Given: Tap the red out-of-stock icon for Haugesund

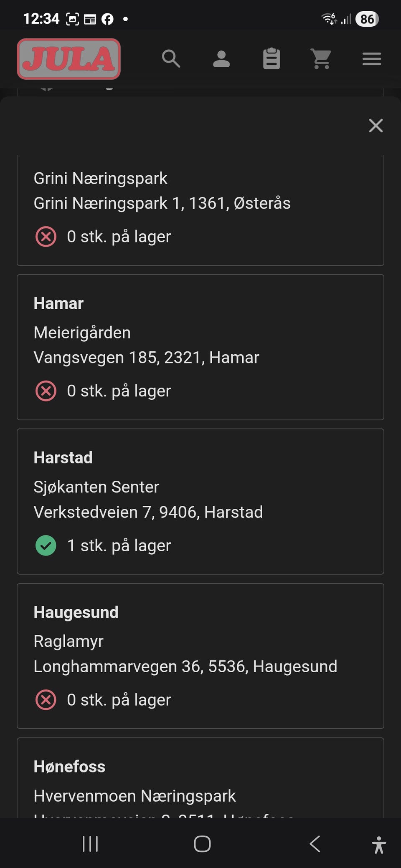Looking at the screenshot, I should (x=46, y=700).
